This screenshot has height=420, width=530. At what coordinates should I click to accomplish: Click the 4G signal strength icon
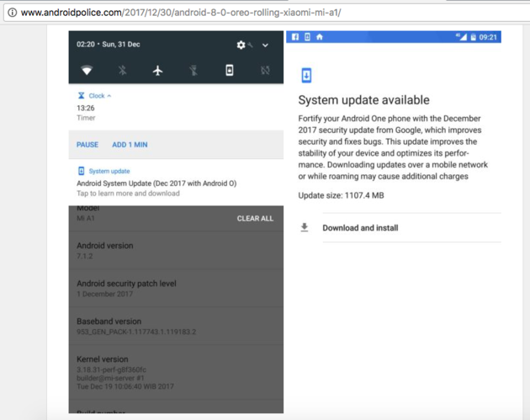coord(461,37)
